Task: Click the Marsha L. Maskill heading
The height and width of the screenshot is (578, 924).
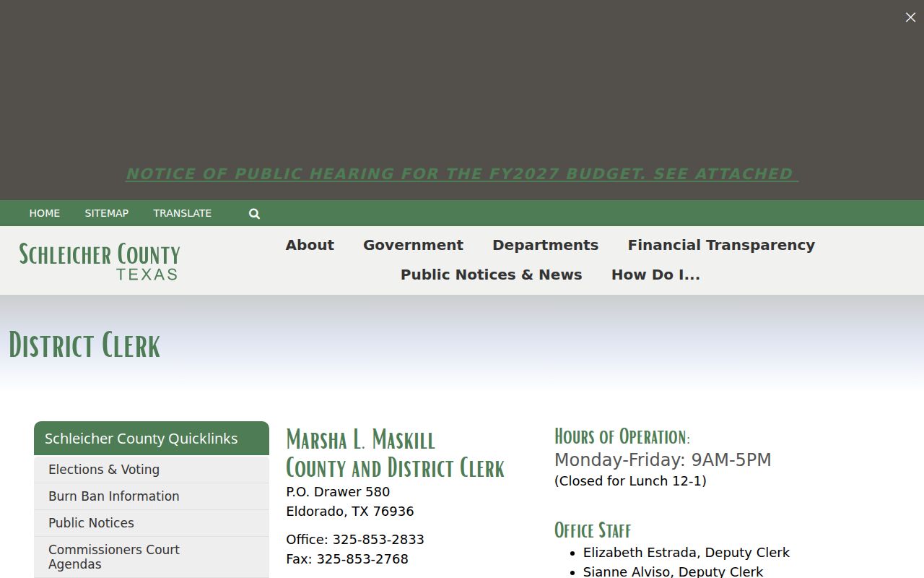Action: pos(360,439)
